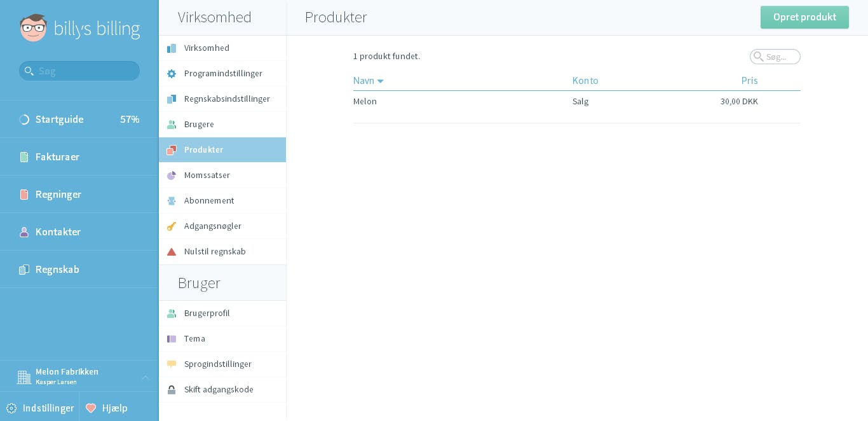The height and width of the screenshot is (421, 868).
Task: Click the Melon Fabrikken company building icon
Action: click(x=24, y=377)
